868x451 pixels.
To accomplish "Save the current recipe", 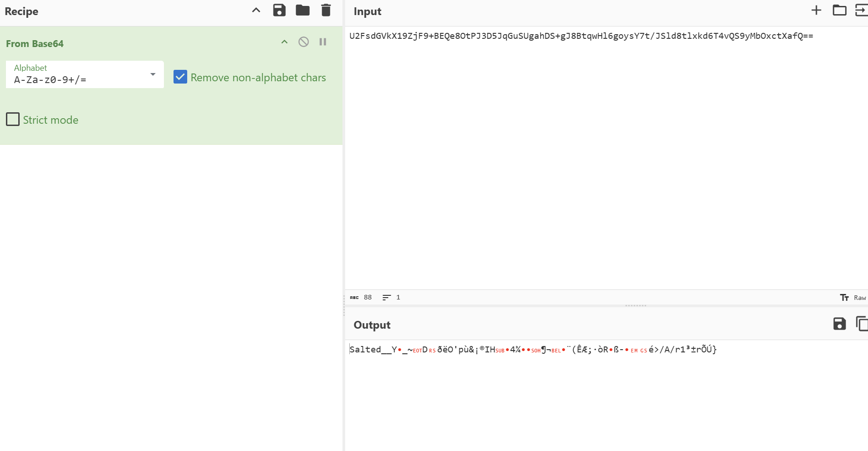I will pos(279,10).
